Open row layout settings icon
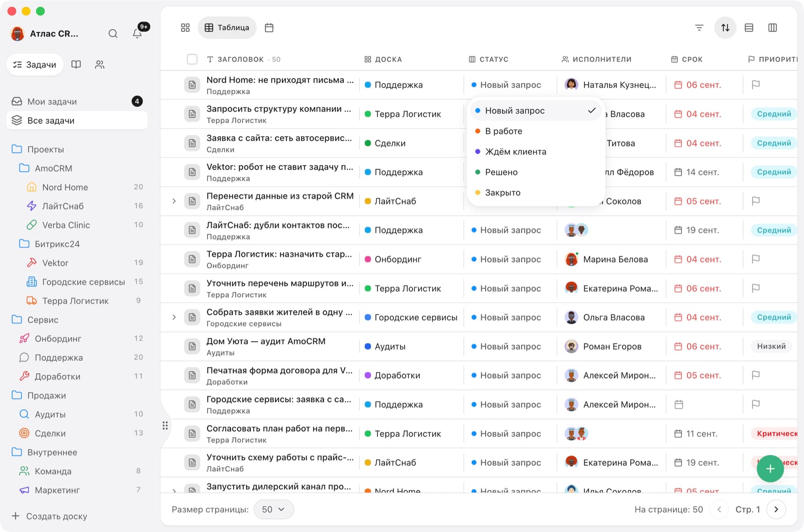804x532 pixels. (749, 28)
